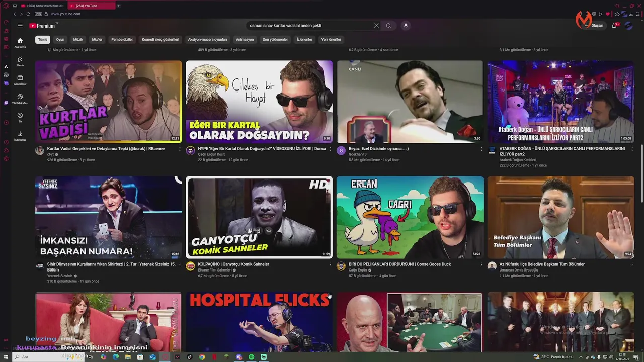Image resolution: width=644 pixels, height=362 pixels.
Task: Select the Pembe diziler chip
Action: coord(122,40)
